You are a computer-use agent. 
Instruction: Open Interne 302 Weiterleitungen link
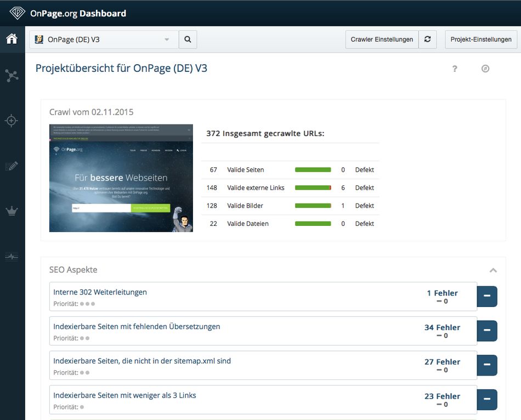pos(100,292)
